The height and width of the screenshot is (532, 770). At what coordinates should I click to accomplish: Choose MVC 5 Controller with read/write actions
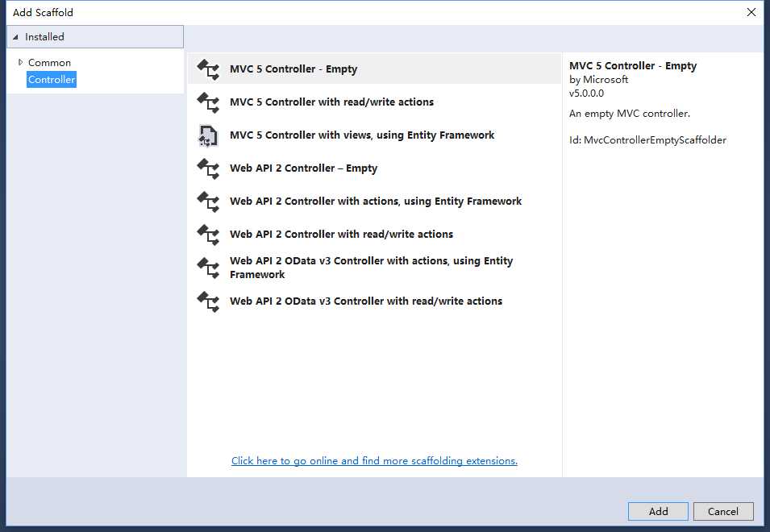click(374, 102)
